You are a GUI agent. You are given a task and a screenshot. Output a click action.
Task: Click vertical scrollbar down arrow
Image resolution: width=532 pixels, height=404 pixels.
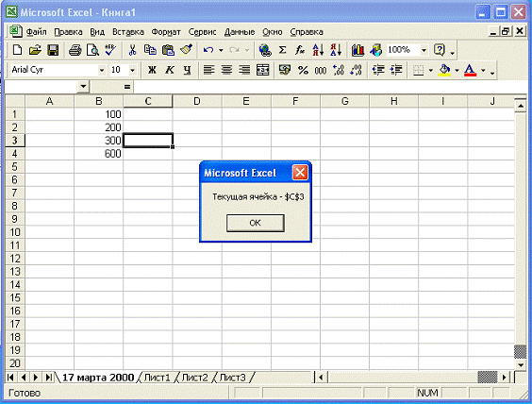coord(521,365)
